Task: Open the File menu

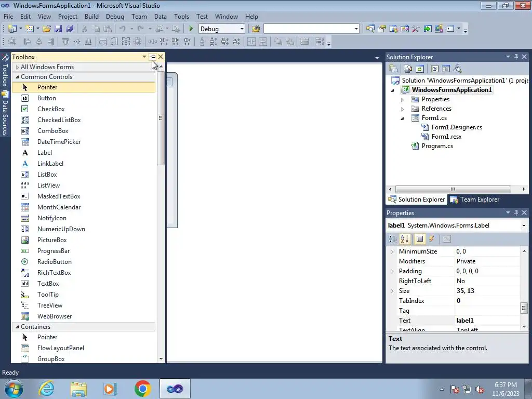Action: coord(8,16)
